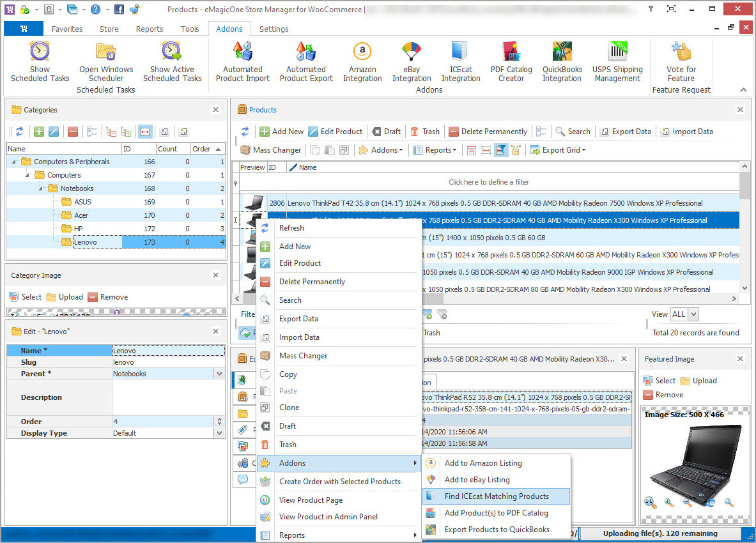Choose Add to eBay Listing
Viewport: 756px width, 543px height.
[x=497, y=480]
